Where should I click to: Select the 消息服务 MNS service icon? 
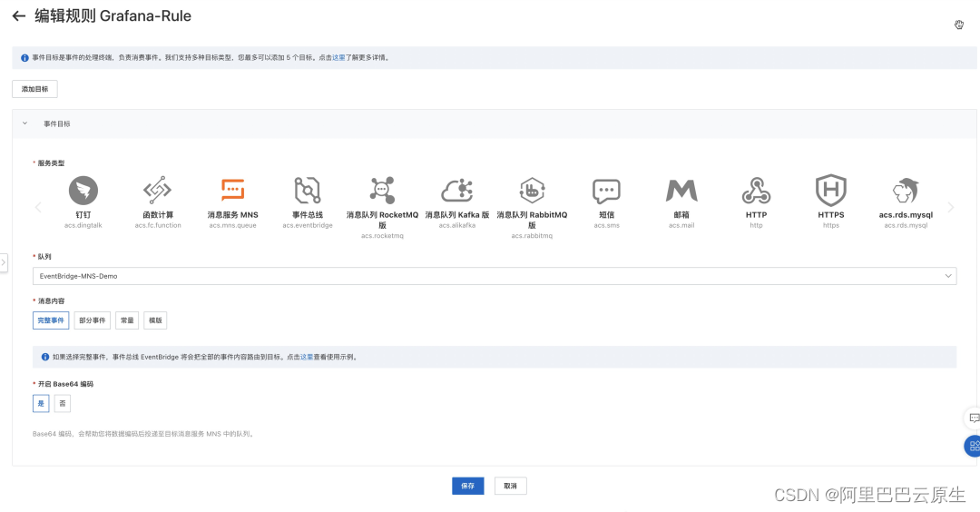(232, 190)
